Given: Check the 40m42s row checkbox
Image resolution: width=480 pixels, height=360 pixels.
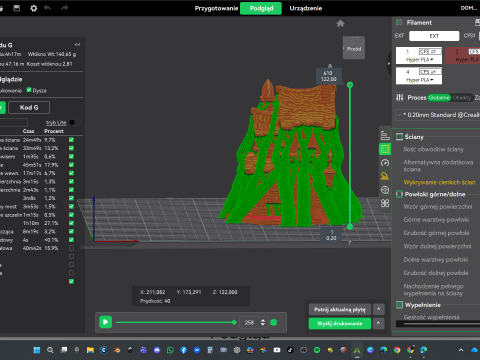Looking at the screenshot, I should pos(71,248).
